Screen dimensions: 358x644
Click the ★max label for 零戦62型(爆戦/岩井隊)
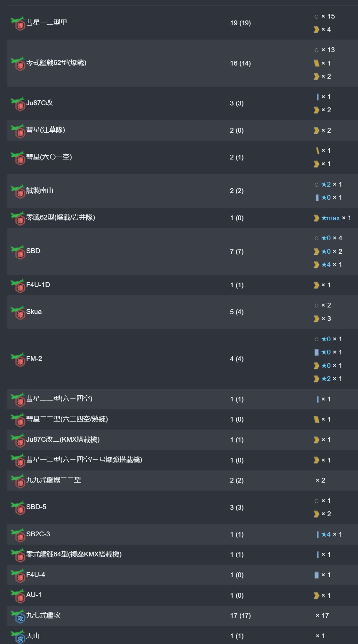(x=330, y=218)
